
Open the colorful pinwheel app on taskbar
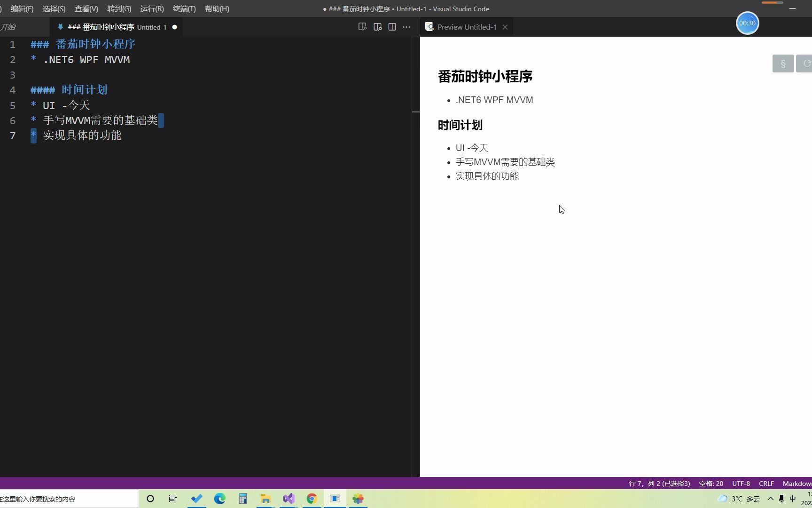point(358,499)
